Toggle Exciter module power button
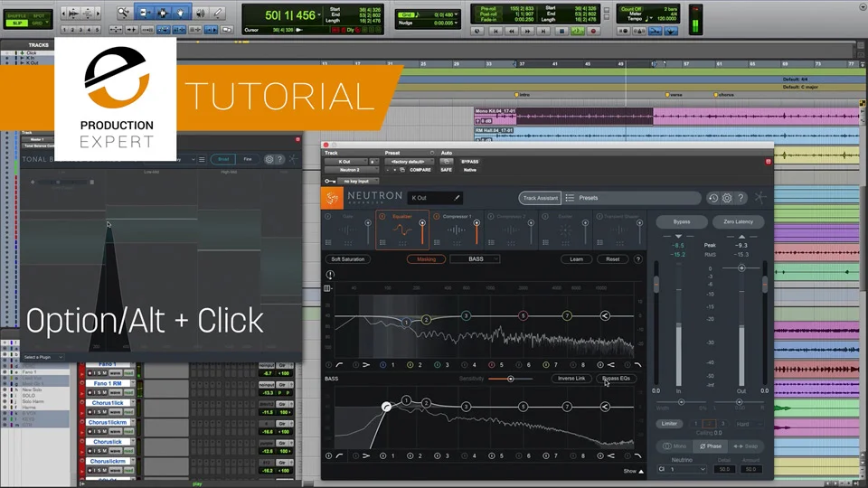868x488 pixels. click(544, 216)
